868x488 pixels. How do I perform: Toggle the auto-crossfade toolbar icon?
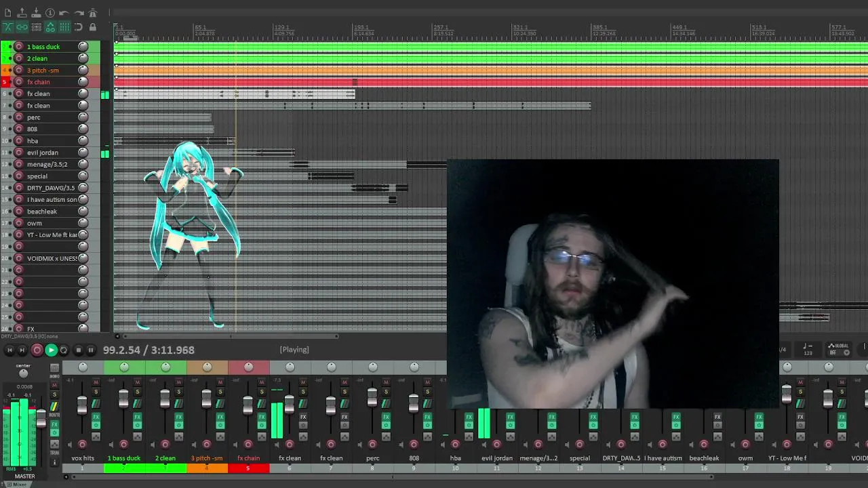coord(7,27)
